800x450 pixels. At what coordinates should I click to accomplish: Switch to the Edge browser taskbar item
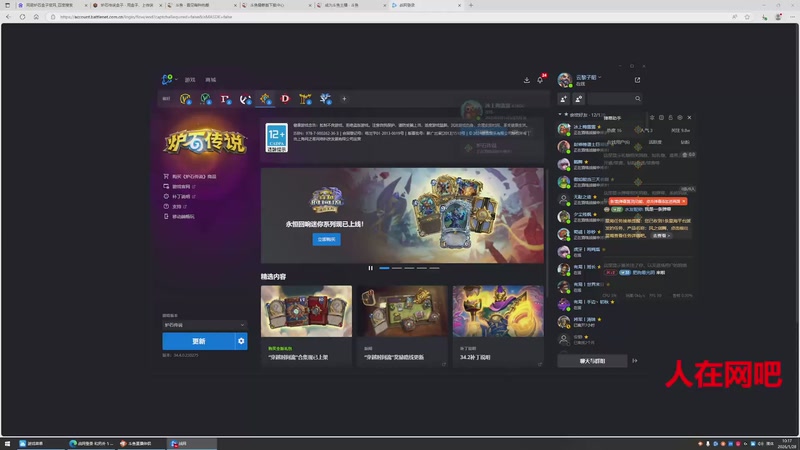pos(92,444)
